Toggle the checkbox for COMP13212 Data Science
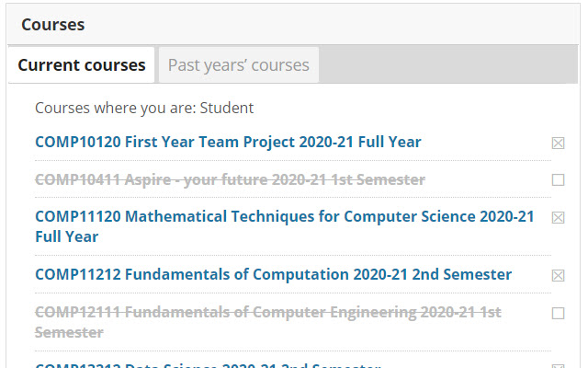The image size is (588, 368). [x=558, y=365]
